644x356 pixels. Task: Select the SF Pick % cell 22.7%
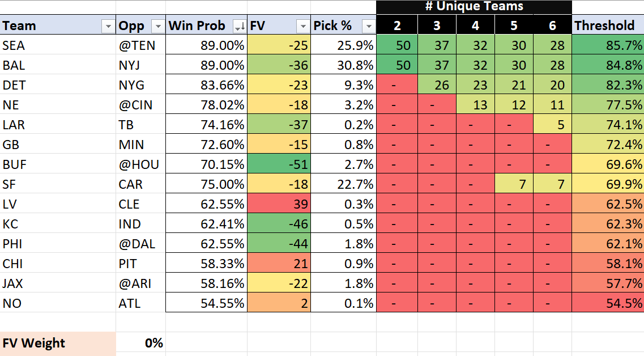(x=343, y=184)
